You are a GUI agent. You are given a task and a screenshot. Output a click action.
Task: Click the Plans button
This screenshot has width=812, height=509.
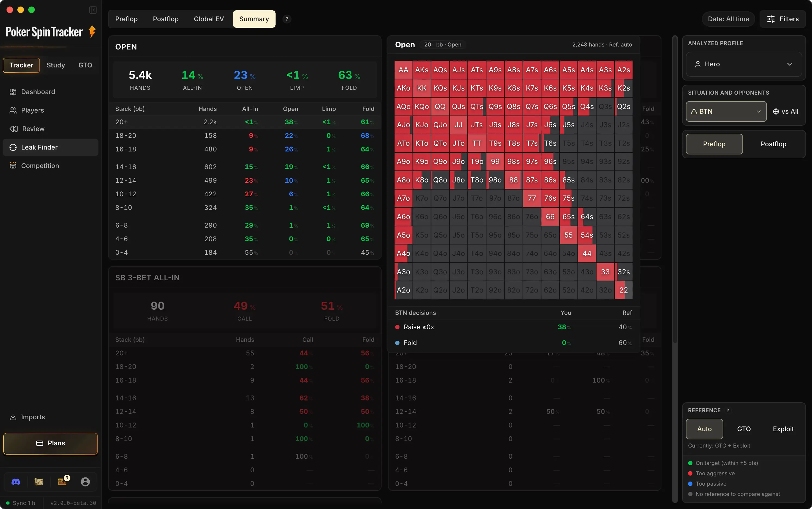51,443
